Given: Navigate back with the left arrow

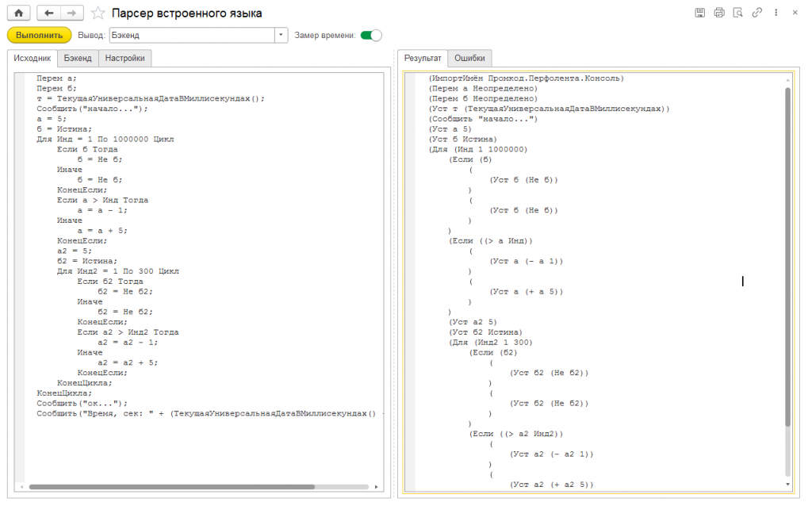Looking at the screenshot, I should pos(49,13).
